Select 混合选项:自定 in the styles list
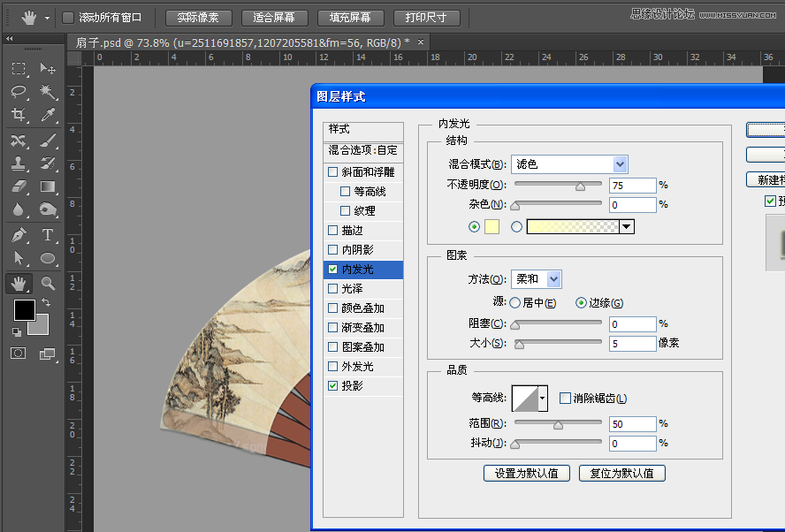Screen dimensions: 785x532 pyautogui.click(x=362, y=150)
